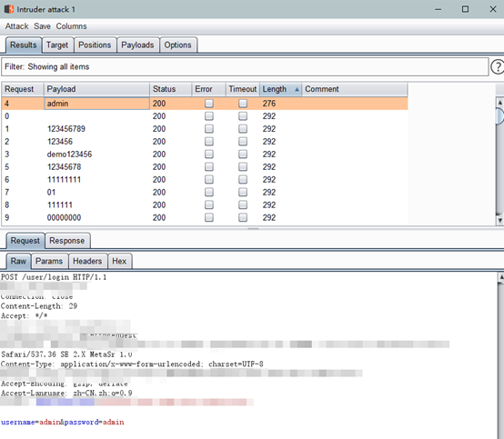Image resolution: width=504 pixels, height=439 pixels.
Task: Toggle Error checkbox for demo123456 row
Action: pos(209,155)
